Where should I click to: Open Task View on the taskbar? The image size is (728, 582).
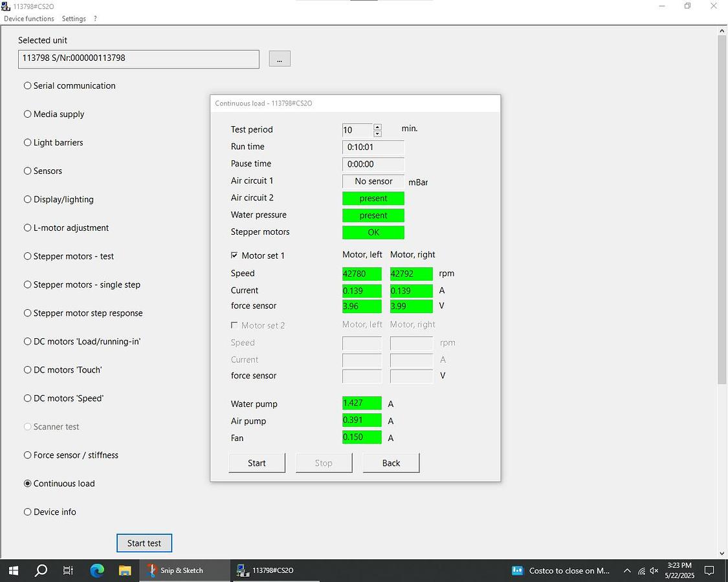69,570
